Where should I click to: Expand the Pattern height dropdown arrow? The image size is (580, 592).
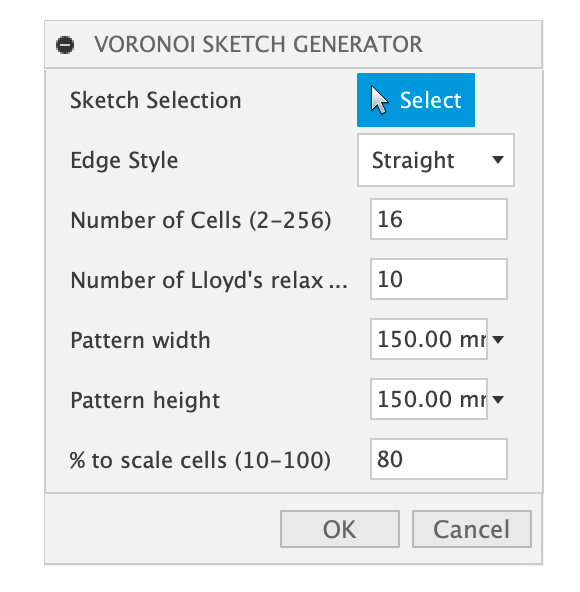pos(498,399)
